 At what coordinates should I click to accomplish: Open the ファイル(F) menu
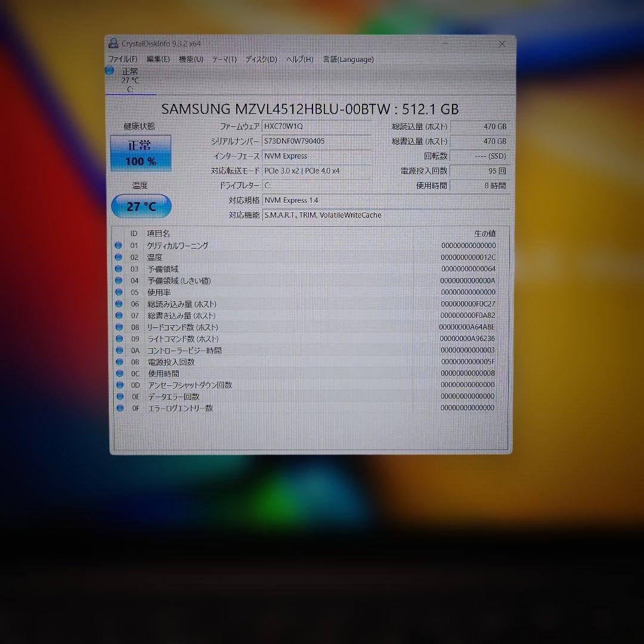pyautogui.click(x=122, y=60)
